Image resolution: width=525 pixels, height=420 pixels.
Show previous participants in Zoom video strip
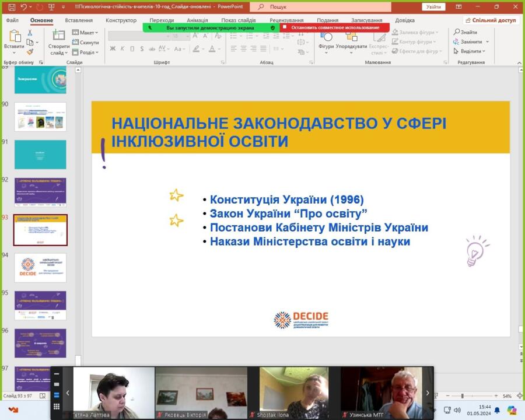pyautogui.click(x=68, y=393)
